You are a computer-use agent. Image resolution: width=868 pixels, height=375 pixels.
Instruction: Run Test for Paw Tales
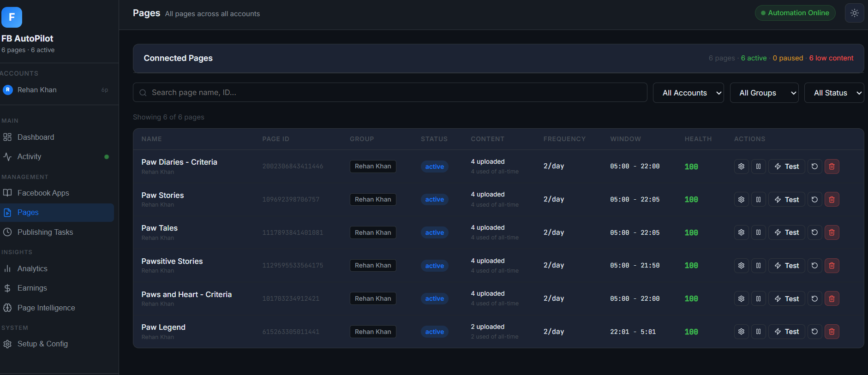point(786,232)
